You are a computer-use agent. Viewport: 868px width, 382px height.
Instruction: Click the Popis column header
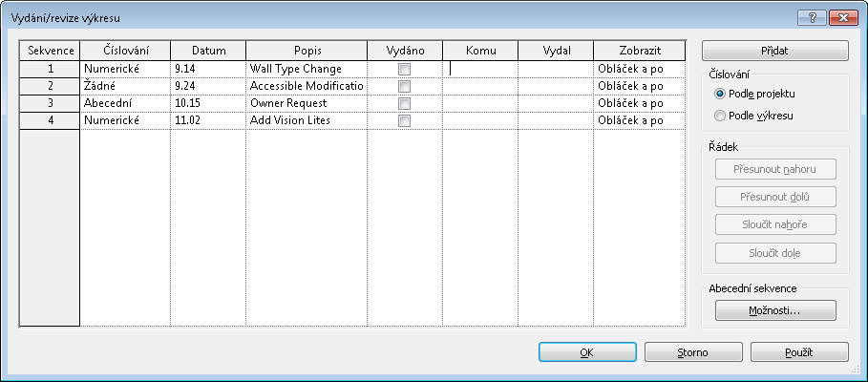pyautogui.click(x=307, y=51)
